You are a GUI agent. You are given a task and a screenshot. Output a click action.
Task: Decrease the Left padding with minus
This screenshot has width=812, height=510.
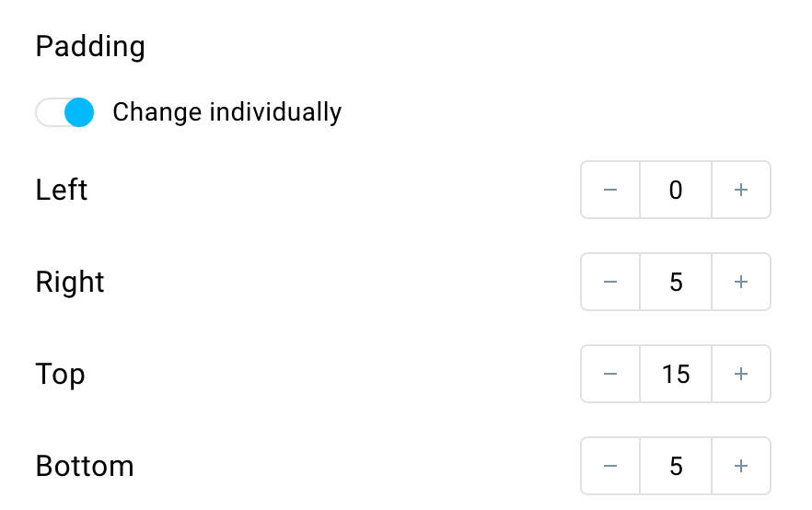point(610,190)
